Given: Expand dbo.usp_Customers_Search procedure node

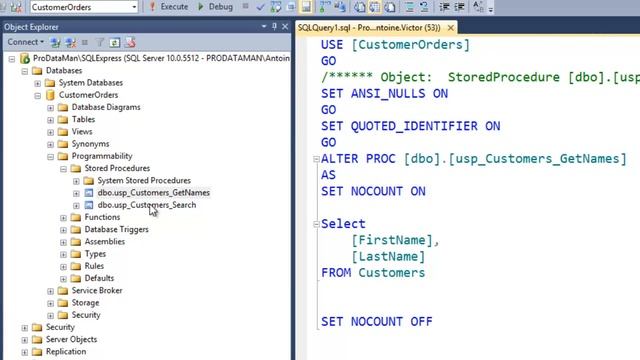Looking at the screenshot, I should pyautogui.click(x=76, y=206).
